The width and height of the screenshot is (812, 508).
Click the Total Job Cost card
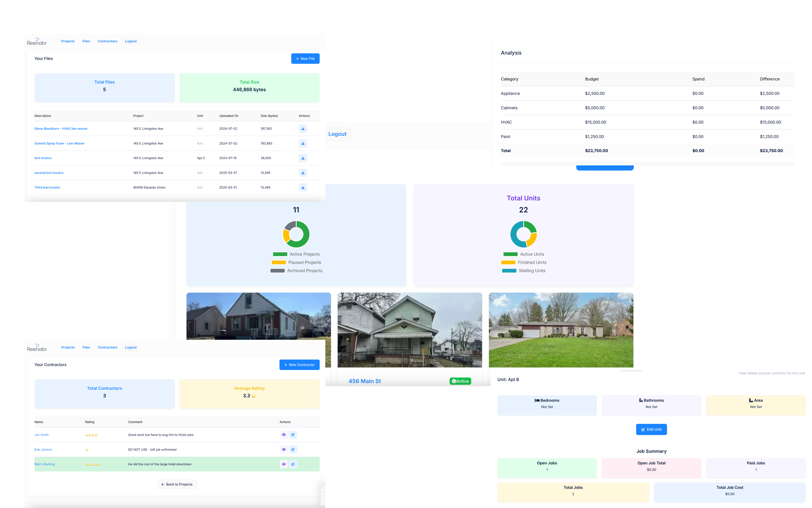729,492
